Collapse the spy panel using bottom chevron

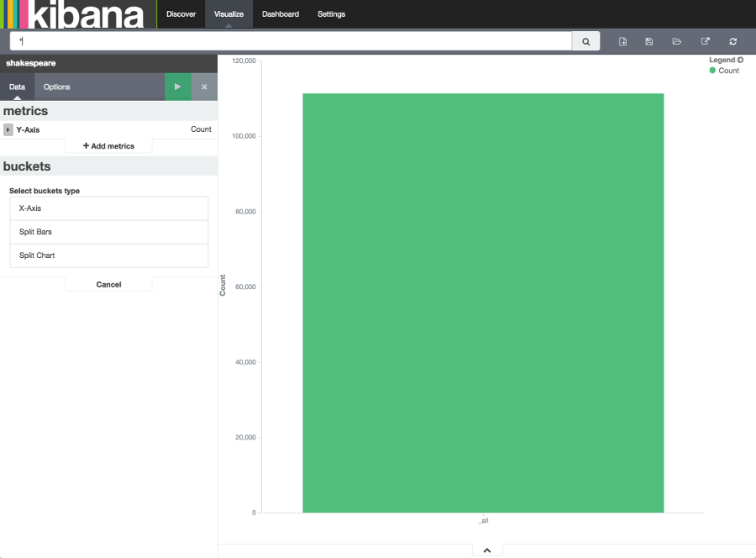[486, 550]
